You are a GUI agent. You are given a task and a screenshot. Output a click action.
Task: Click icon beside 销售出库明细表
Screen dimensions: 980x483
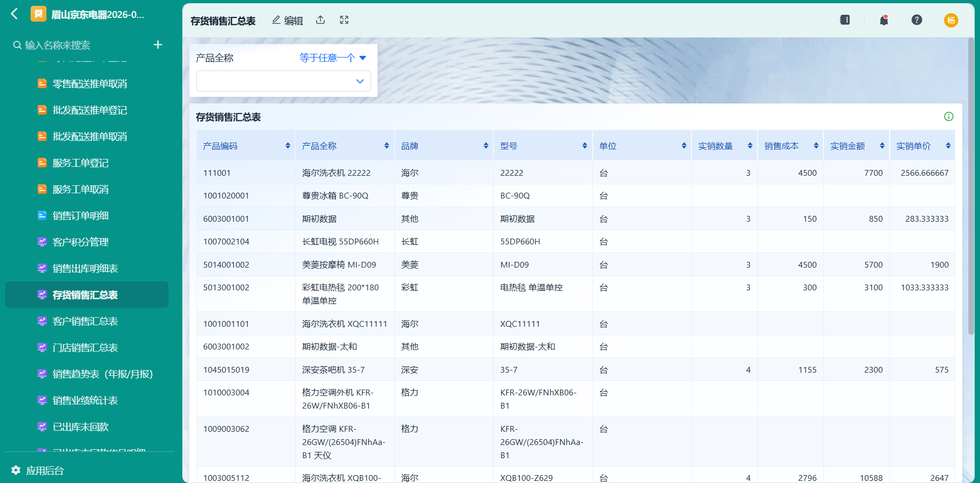pyautogui.click(x=42, y=268)
